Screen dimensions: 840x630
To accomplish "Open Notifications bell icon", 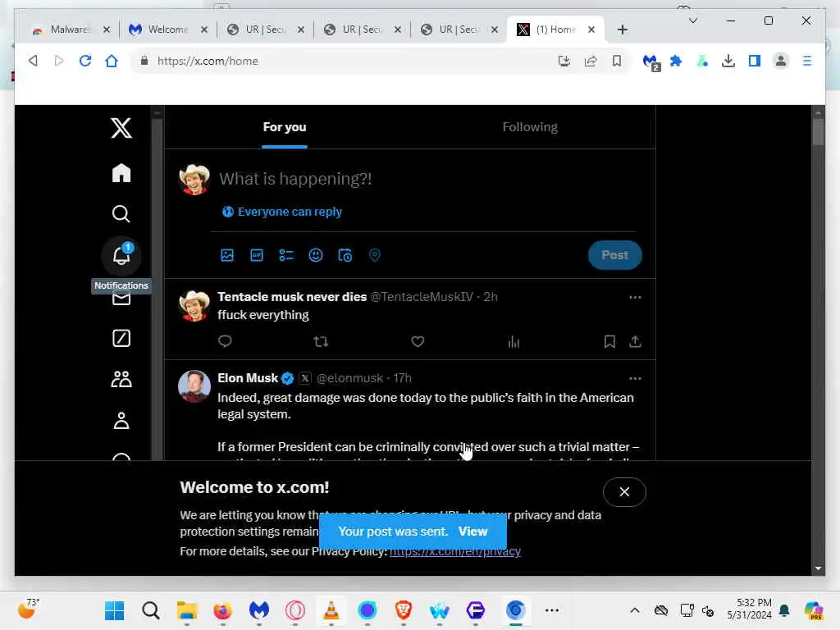I will (x=121, y=256).
